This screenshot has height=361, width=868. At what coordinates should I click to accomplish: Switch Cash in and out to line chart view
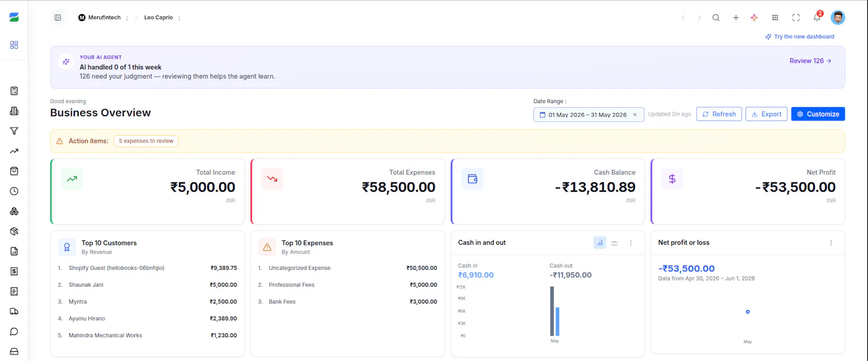click(x=615, y=243)
